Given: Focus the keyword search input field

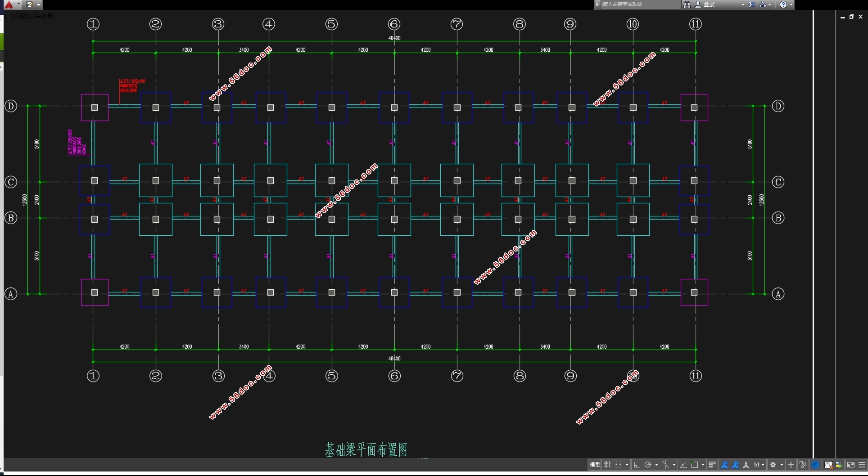Looking at the screenshot, I should (x=641, y=4).
